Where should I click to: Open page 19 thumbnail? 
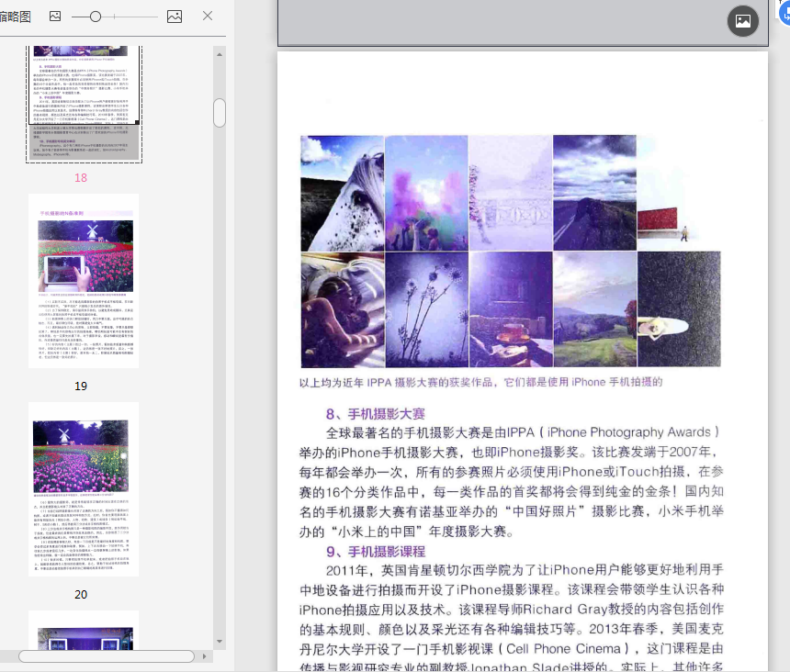[84, 281]
